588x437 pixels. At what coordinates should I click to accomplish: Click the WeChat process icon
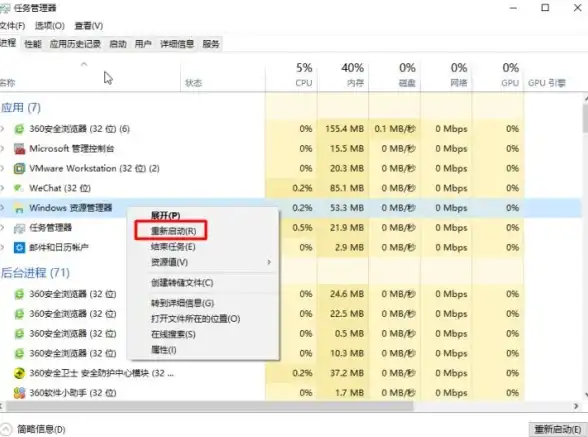(x=19, y=188)
